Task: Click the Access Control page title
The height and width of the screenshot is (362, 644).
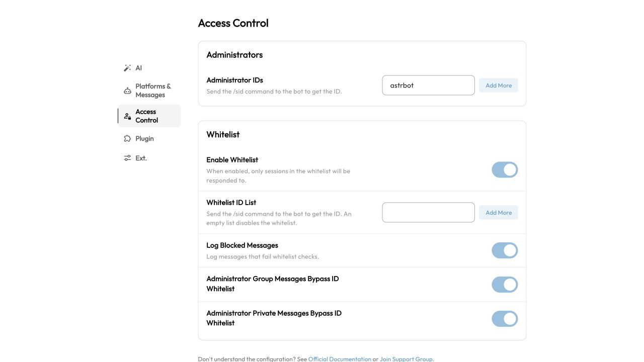Action: point(233,23)
